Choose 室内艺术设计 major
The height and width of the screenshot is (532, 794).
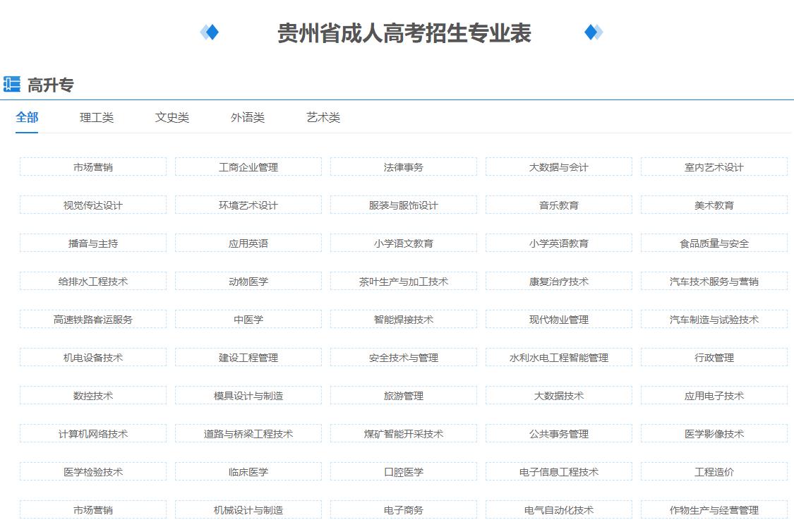click(714, 167)
